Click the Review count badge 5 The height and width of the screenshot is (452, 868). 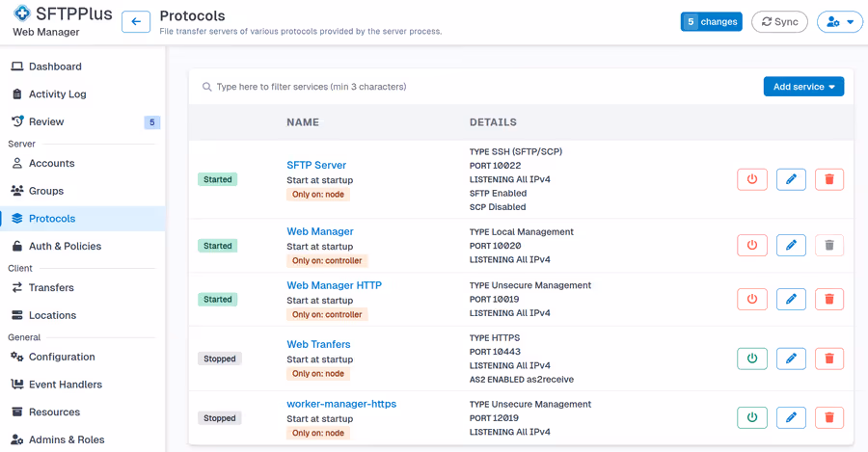click(151, 122)
